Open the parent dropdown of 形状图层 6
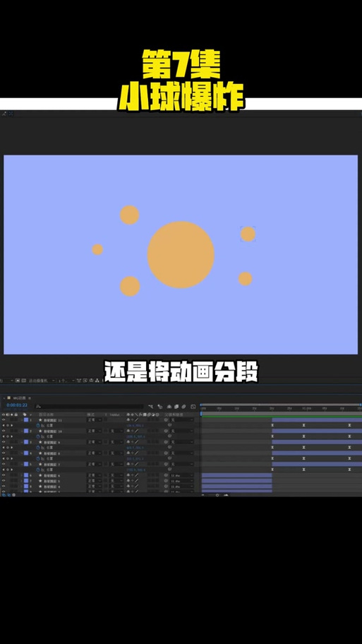362x644 pixels. click(x=181, y=475)
